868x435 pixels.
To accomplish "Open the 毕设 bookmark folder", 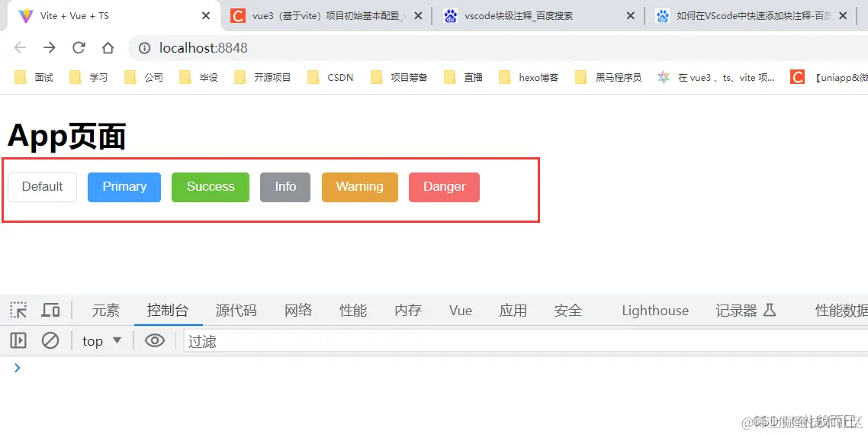I will coord(199,78).
